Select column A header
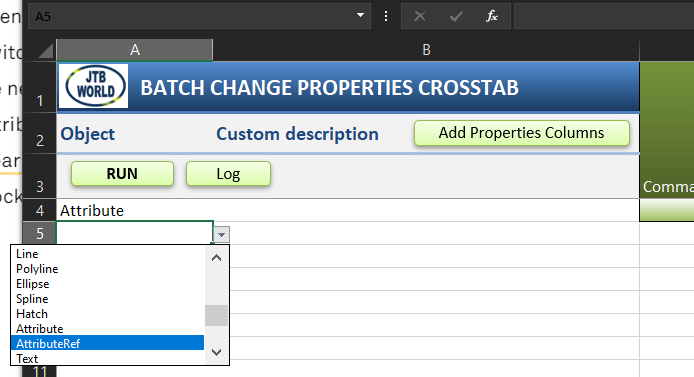The image size is (694, 377). click(x=135, y=50)
